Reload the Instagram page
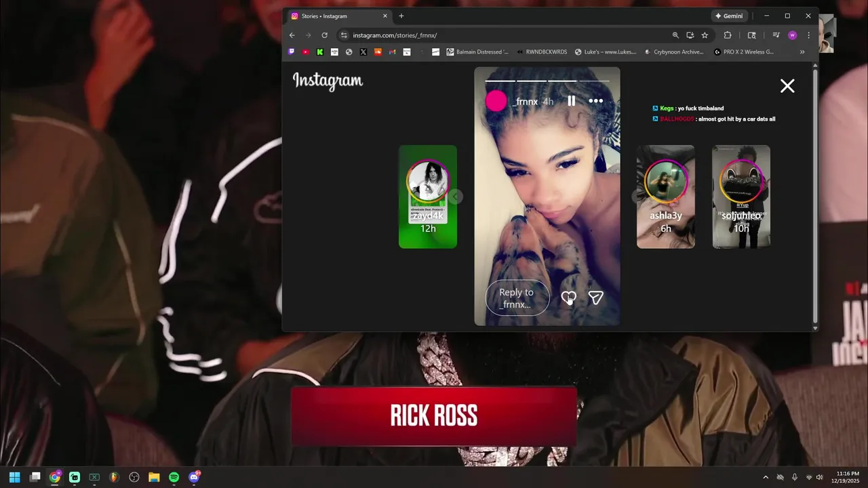 (x=325, y=35)
